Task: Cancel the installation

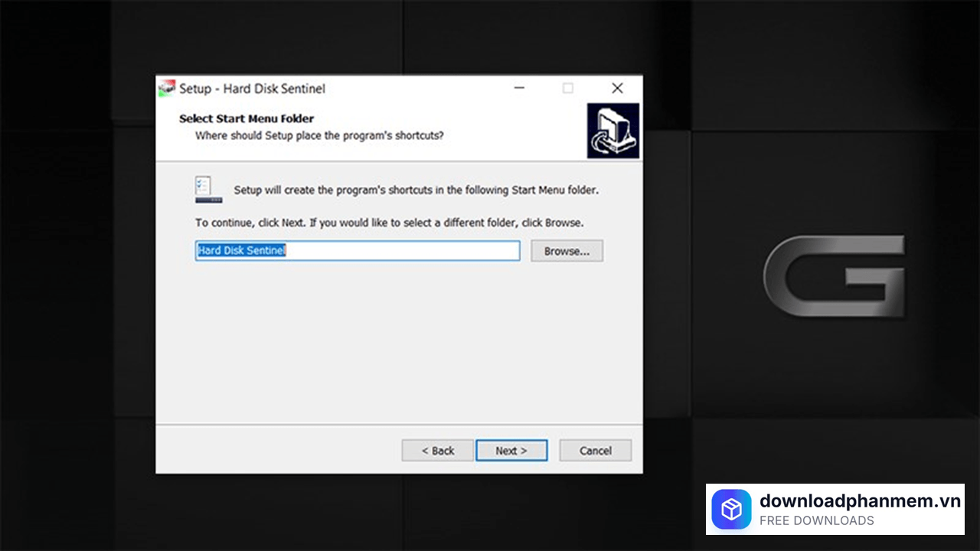Action: [x=595, y=451]
